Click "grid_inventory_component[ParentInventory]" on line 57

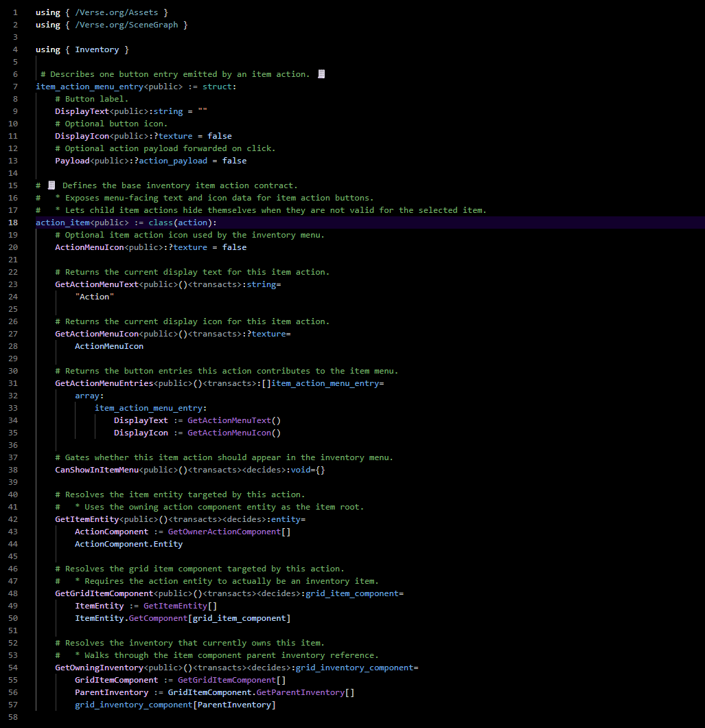(175, 705)
